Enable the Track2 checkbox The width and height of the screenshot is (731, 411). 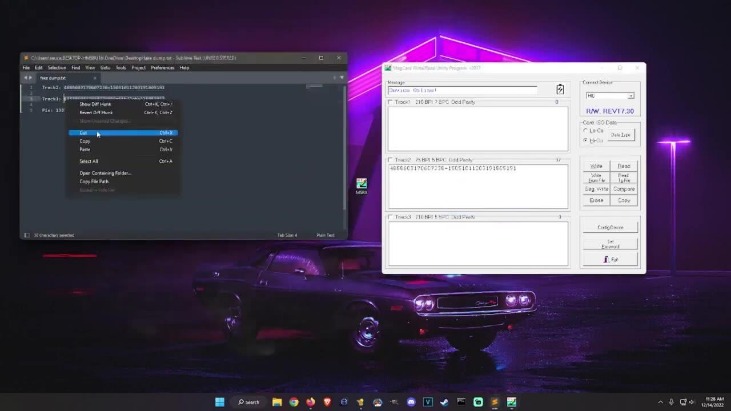(x=390, y=159)
